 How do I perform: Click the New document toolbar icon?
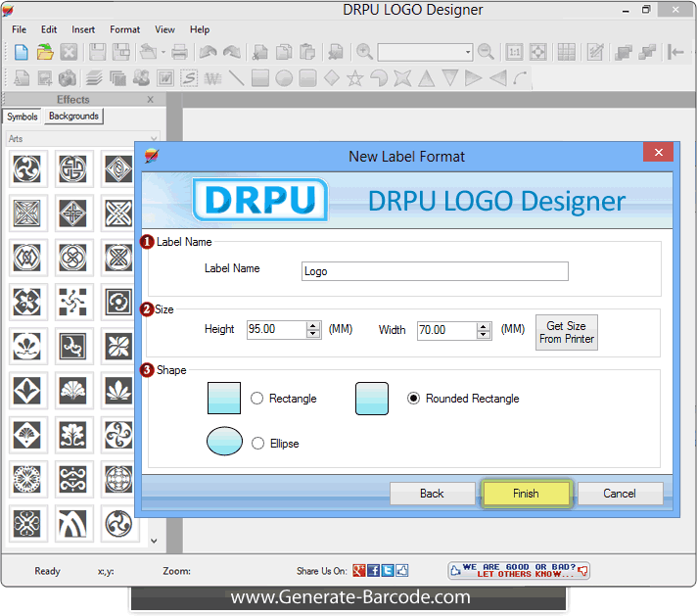(21, 52)
